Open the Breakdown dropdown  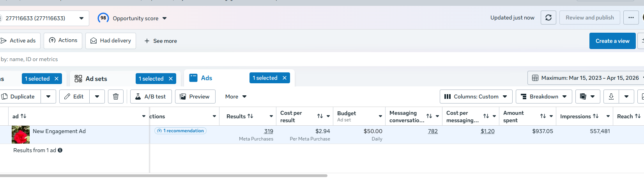[544, 97]
